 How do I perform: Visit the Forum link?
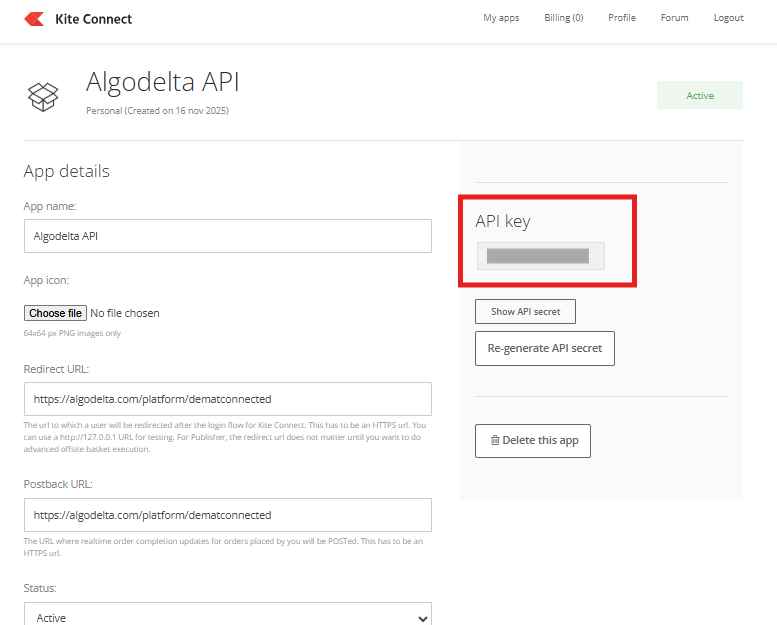[x=675, y=18]
